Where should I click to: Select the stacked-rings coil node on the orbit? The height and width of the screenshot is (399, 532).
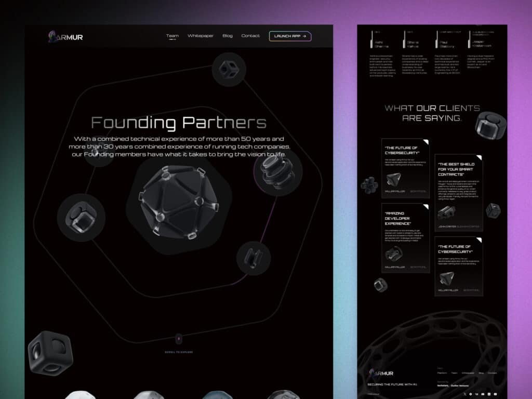pos(278,171)
